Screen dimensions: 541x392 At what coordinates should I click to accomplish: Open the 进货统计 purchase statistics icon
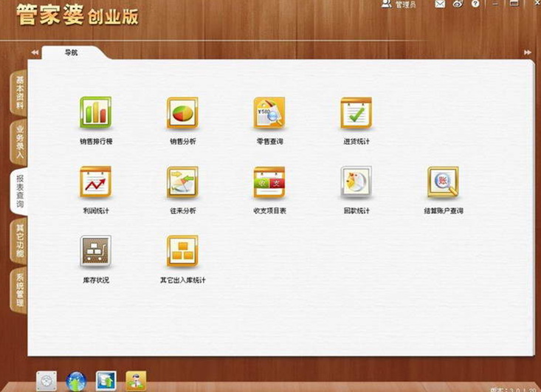point(356,112)
